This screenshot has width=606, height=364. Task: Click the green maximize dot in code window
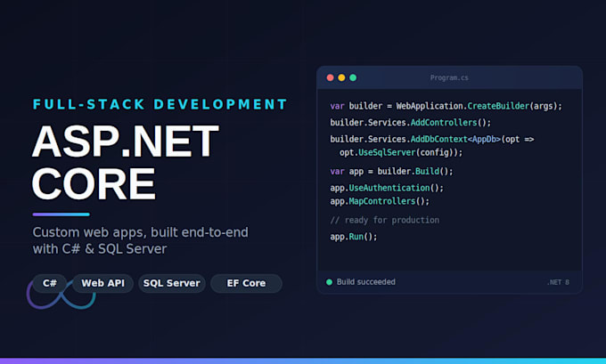tap(353, 77)
